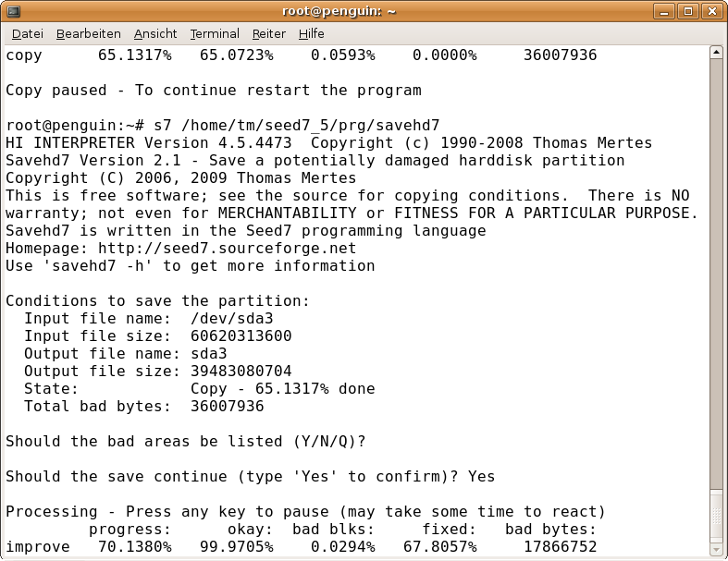Click 'This is free software' line
Screen dimensions: 728x561
[348, 196]
